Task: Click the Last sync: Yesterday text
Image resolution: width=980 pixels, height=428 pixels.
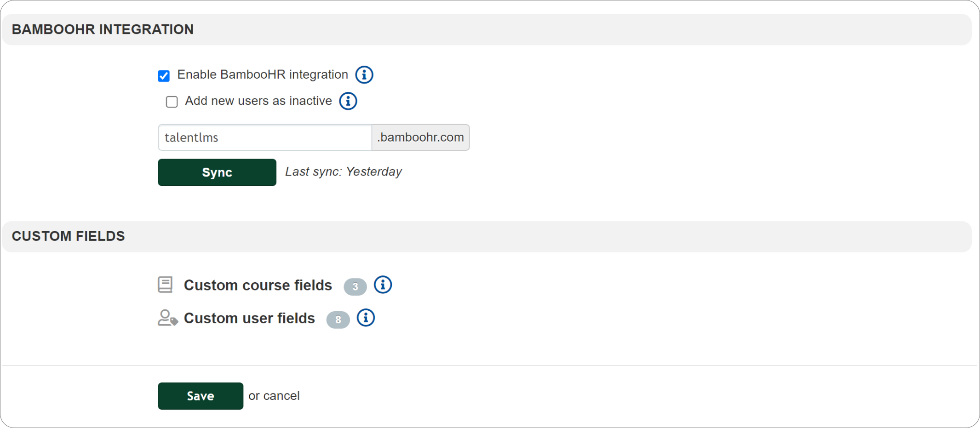Action: pos(344,172)
